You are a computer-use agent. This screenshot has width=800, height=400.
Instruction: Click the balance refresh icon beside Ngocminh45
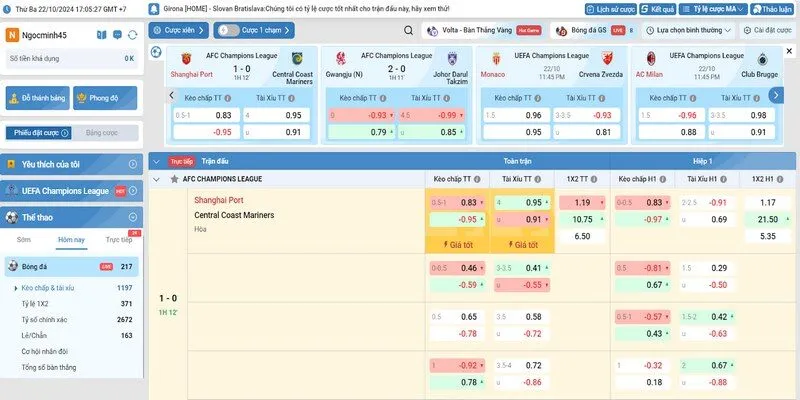pyautogui.click(x=132, y=35)
